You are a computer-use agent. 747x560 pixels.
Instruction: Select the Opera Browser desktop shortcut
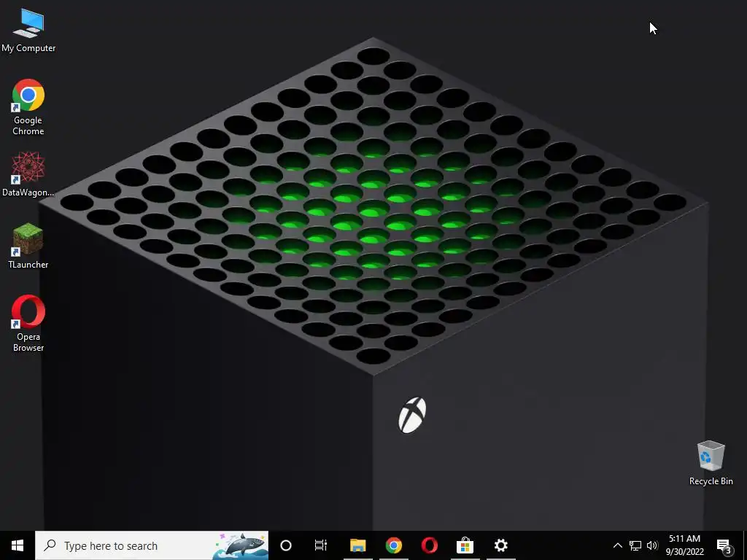point(28,323)
